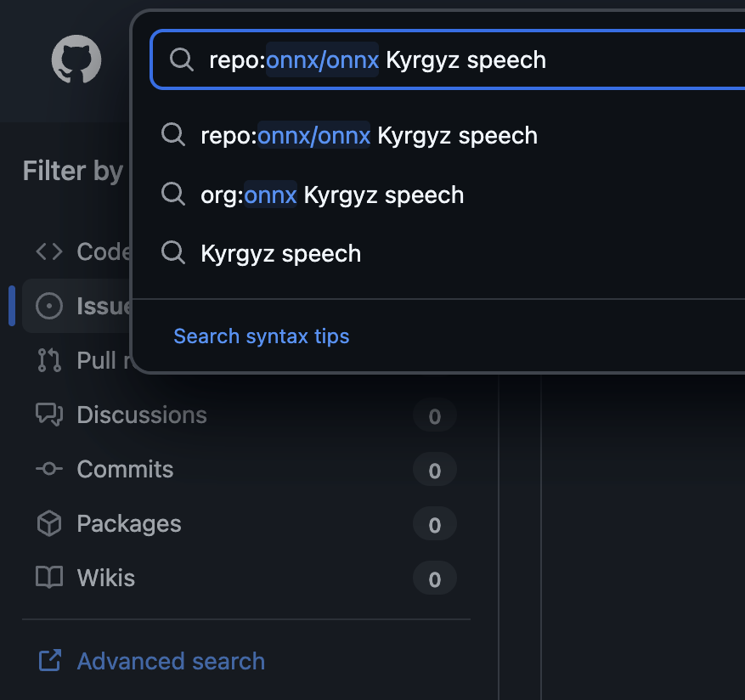This screenshot has height=700, width=745.
Task: Click the Pull requests branch icon
Action: point(49,360)
